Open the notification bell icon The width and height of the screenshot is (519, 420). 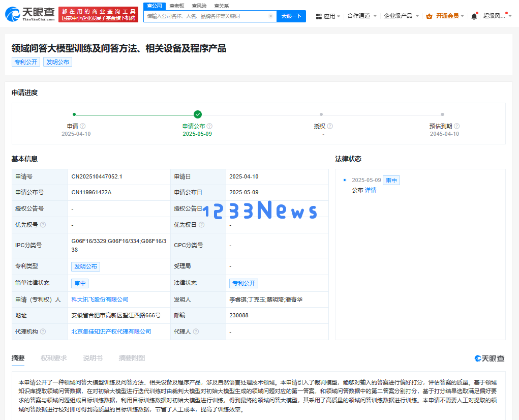474,16
